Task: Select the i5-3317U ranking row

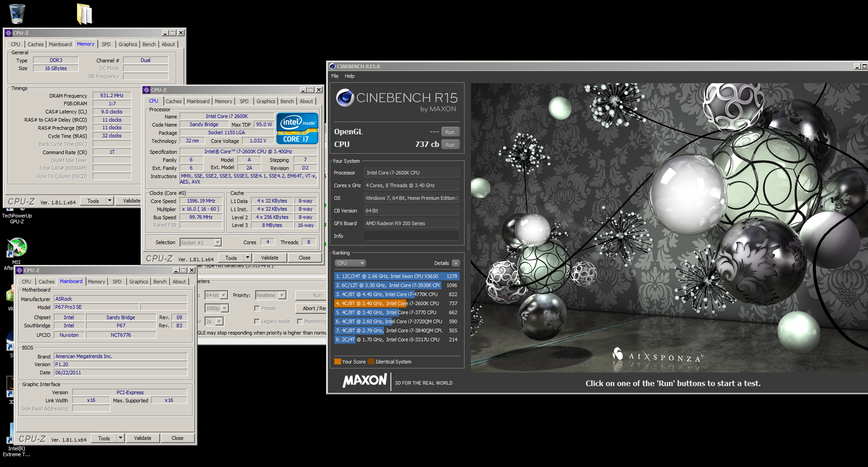Action: click(x=397, y=340)
